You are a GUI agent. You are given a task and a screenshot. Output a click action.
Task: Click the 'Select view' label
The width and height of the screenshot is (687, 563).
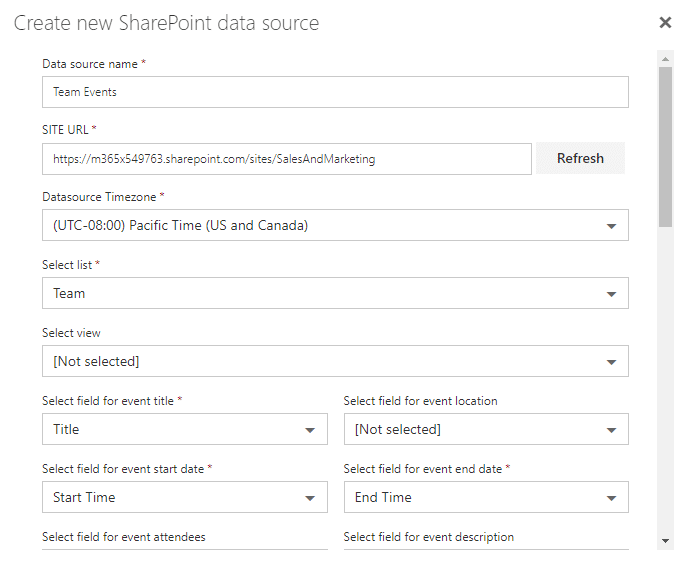71,333
